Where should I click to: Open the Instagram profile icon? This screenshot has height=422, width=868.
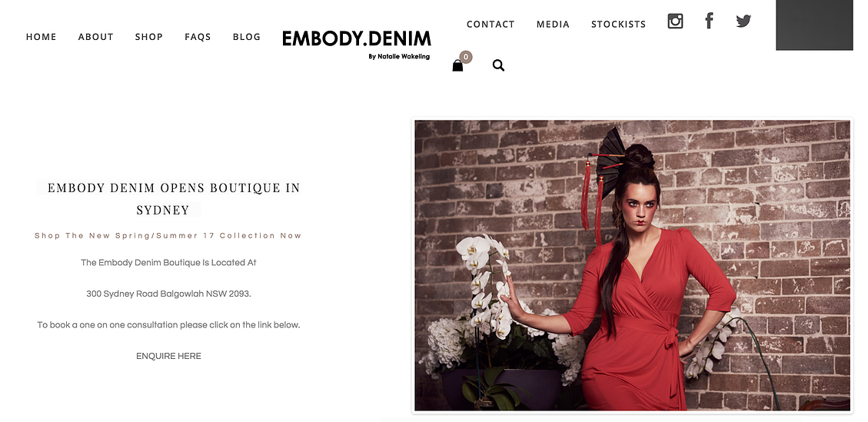coord(675,21)
